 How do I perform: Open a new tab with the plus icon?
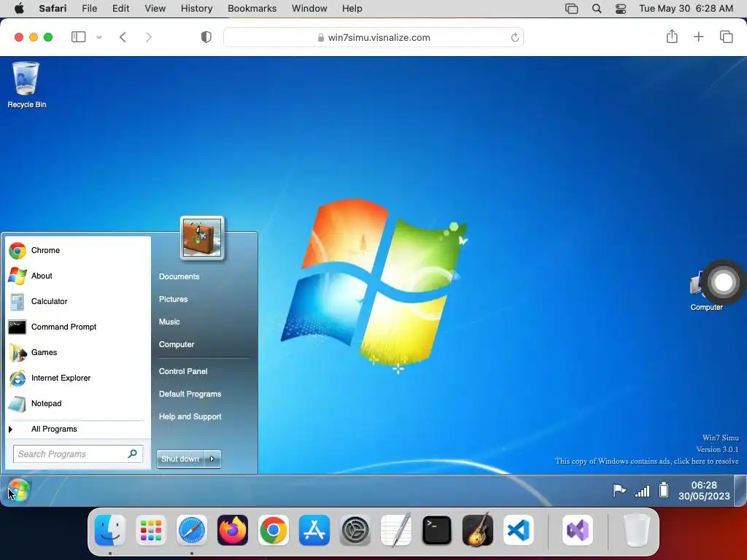[x=698, y=36]
